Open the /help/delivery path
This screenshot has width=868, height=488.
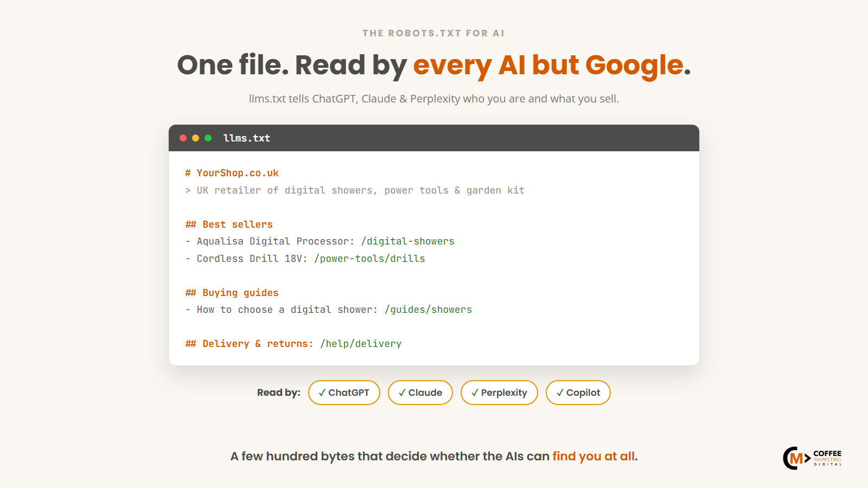[361, 344]
